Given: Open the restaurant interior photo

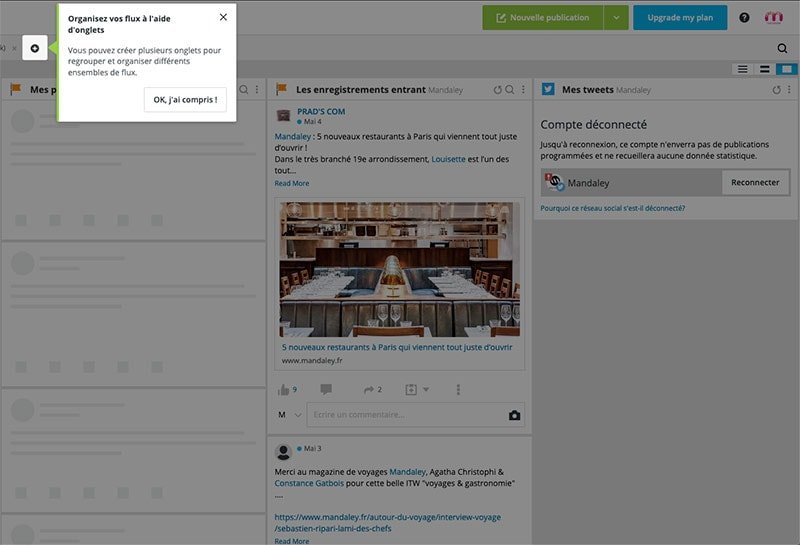Looking at the screenshot, I should (399, 269).
